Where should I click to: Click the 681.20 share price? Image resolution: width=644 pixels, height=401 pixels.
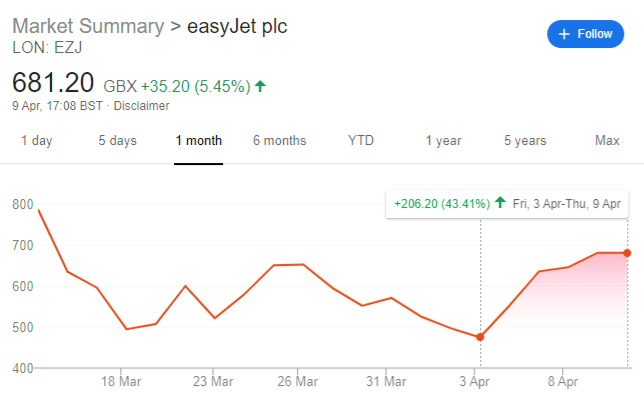[x=53, y=82]
